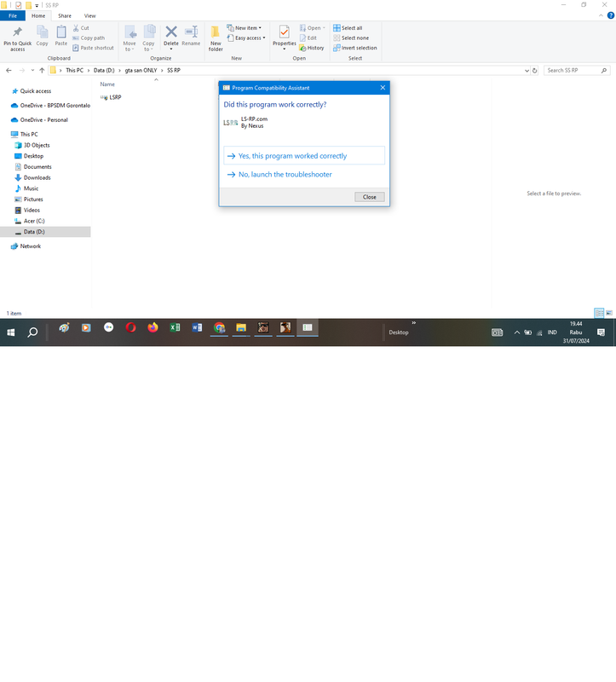Click the Name column header

point(107,84)
